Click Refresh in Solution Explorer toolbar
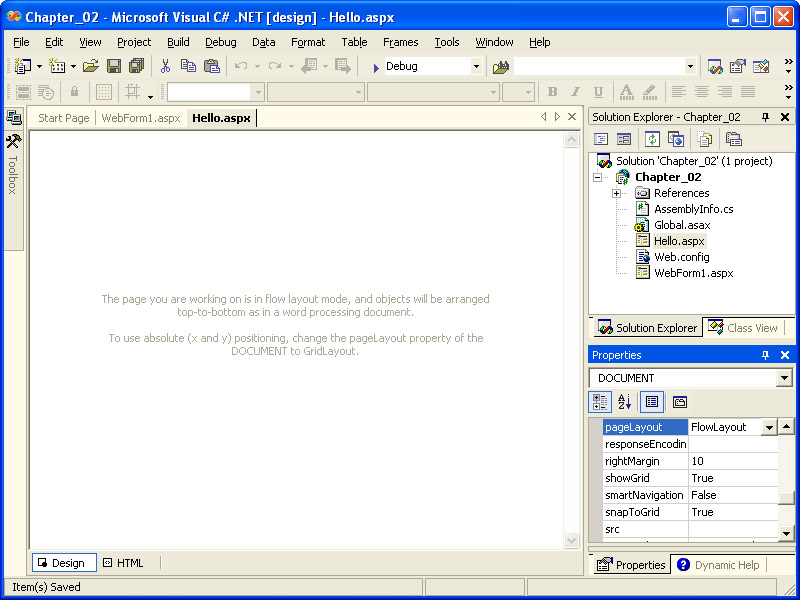Screen dimensions: 800x600 click(x=652, y=139)
